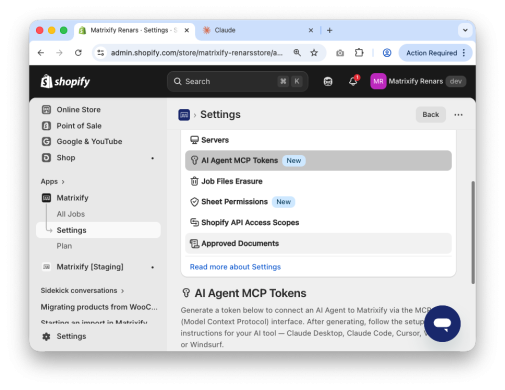The image size is (505, 390).
Task: Click the Google & YouTube icon
Action: tap(46, 142)
